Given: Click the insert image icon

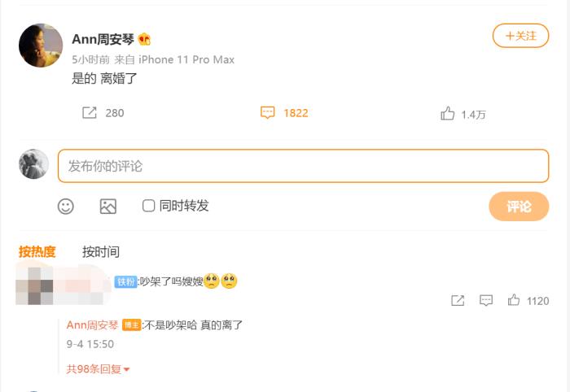Looking at the screenshot, I should [108, 207].
